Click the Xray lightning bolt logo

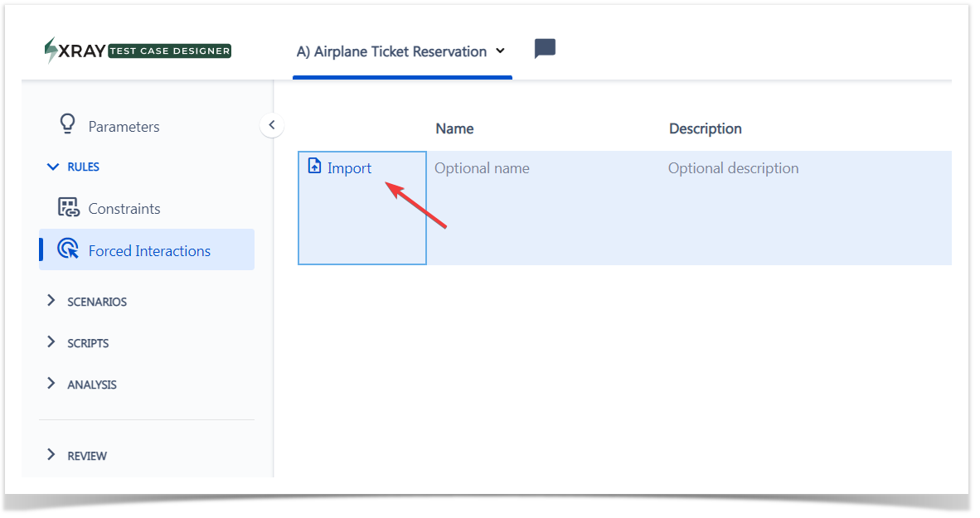(51, 50)
